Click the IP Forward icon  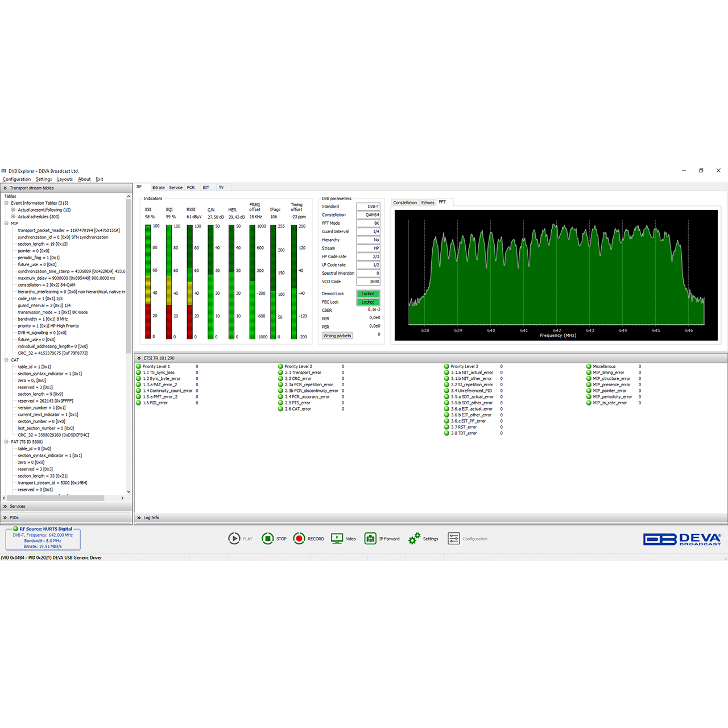point(370,538)
